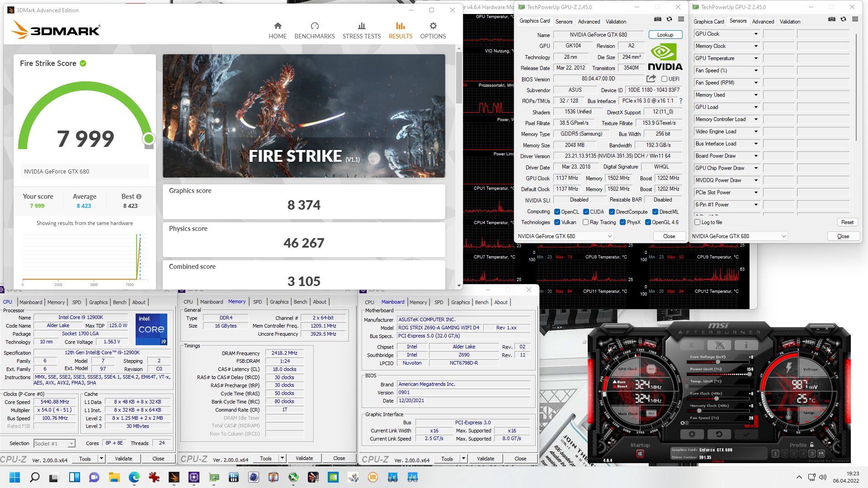Toggle PhysX checkbox
Screen dimensions: 868x488
pyautogui.click(x=623, y=222)
